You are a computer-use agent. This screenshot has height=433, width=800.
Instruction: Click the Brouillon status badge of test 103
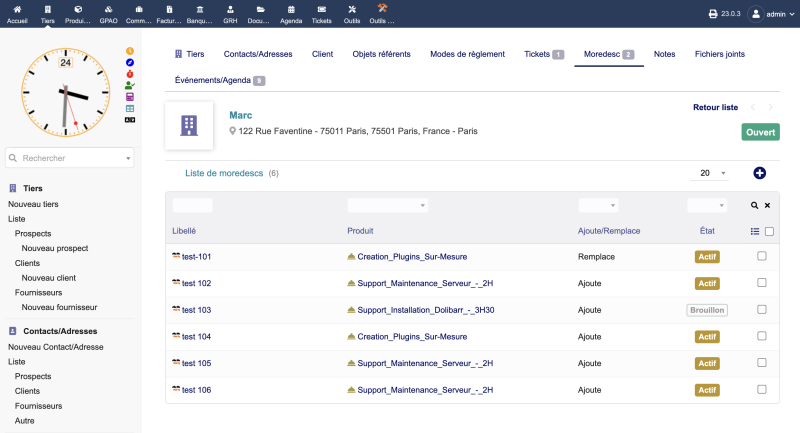[707, 310]
